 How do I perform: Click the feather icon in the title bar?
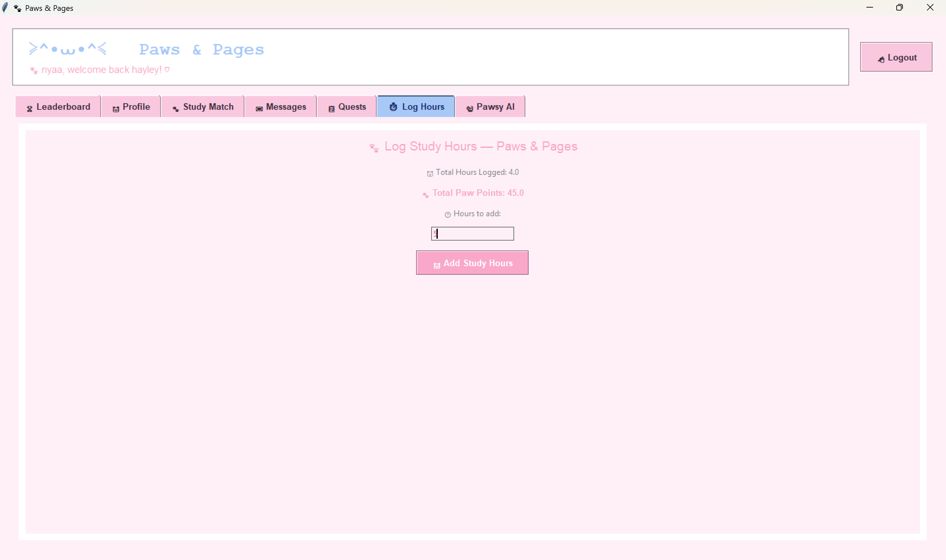tap(5, 8)
